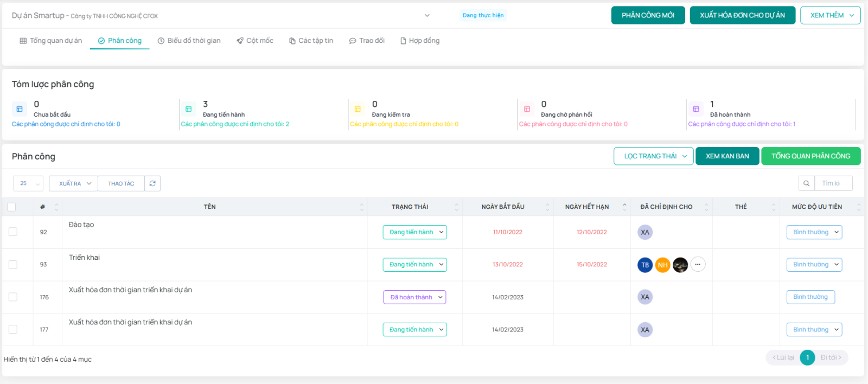
Task: Check the box for task 92
Action: coord(13,232)
